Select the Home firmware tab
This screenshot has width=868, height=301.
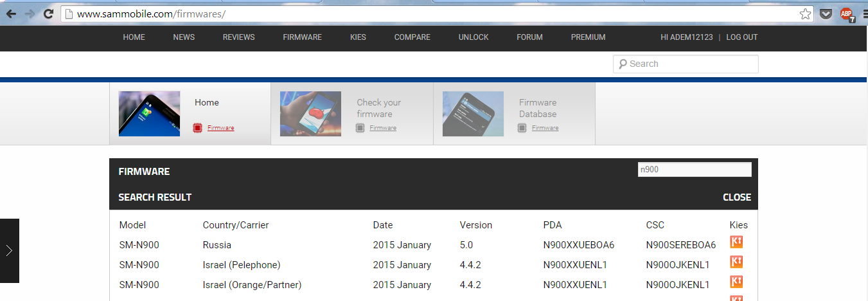coord(190,114)
